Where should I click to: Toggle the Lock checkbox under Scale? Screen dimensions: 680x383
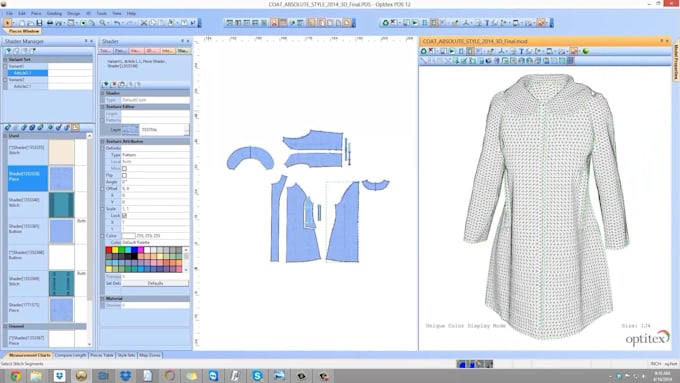tap(124, 216)
